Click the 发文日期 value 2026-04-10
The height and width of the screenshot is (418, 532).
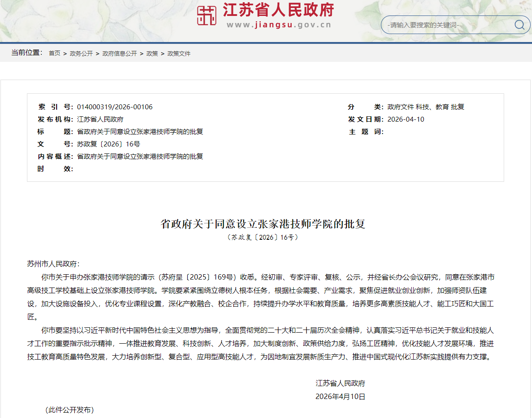(406, 119)
